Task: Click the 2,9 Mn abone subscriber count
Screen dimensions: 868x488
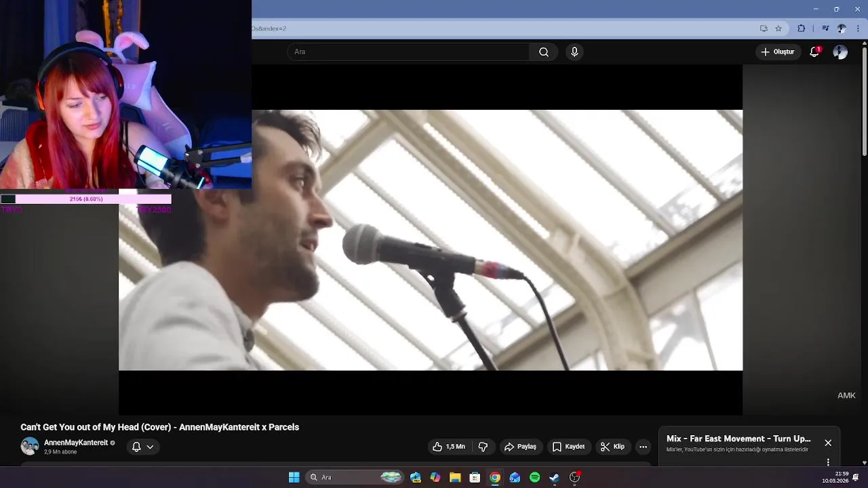Action: (x=60, y=452)
